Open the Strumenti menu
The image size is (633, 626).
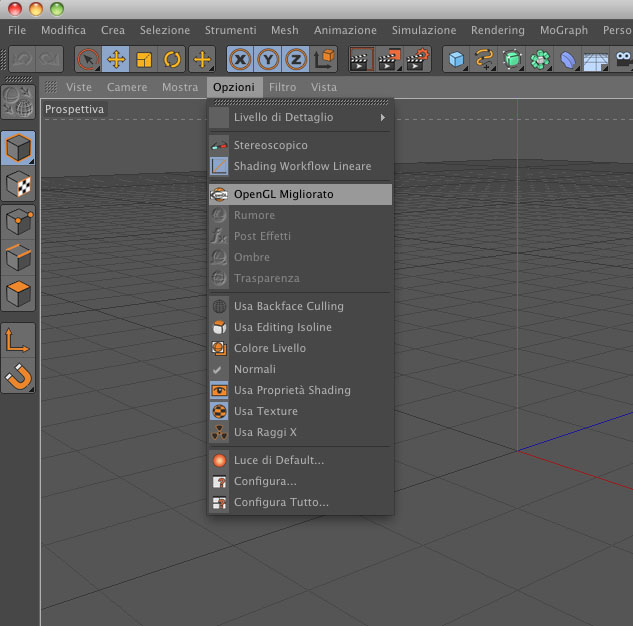[x=231, y=30]
